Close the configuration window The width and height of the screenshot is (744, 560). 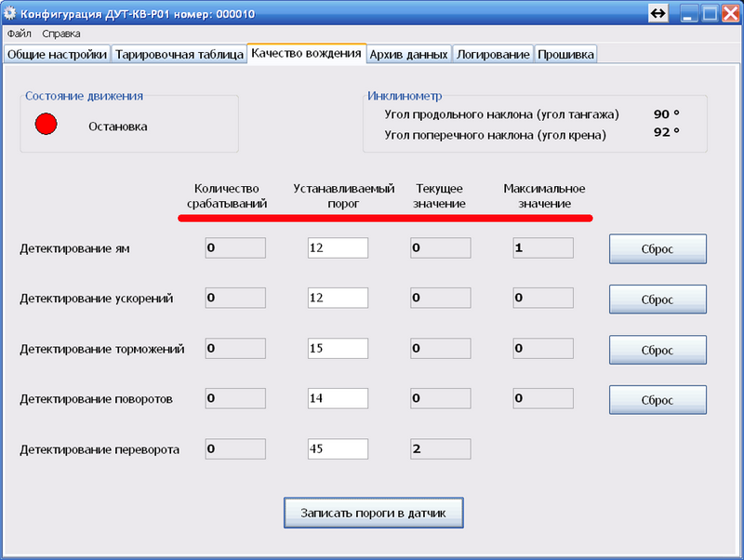pyautogui.click(x=731, y=13)
